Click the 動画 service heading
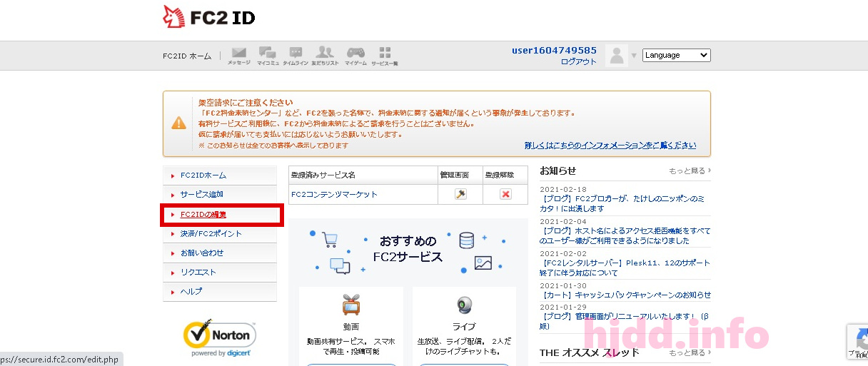This screenshot has height=366, width=868. pyautogui.click(x=350, y=327)
